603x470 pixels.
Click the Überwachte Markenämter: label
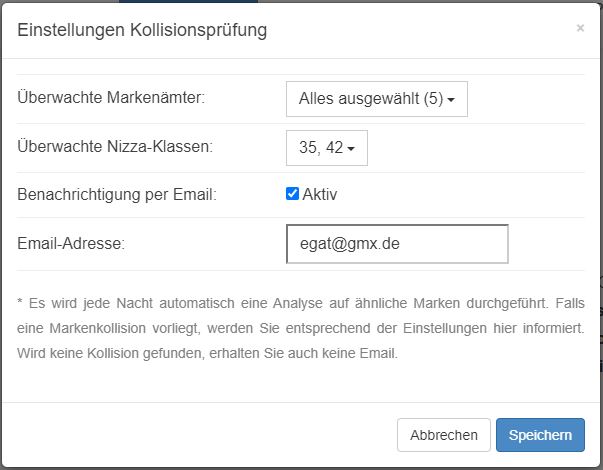(111, 97)
